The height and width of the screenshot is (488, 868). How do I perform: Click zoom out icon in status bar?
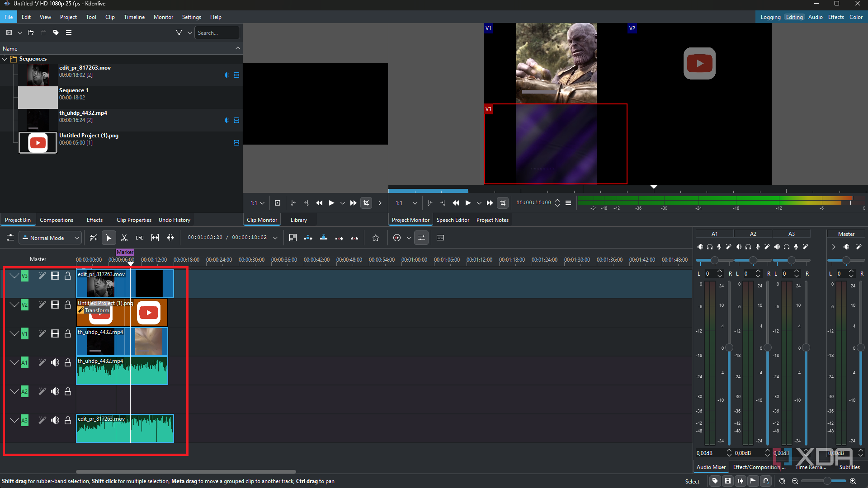click(x=795, y=481)
